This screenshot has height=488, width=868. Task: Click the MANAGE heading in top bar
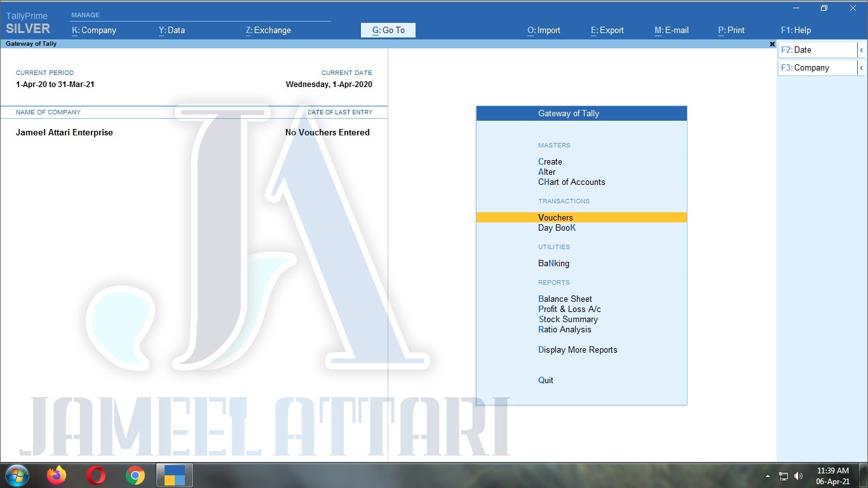point(85,15)
